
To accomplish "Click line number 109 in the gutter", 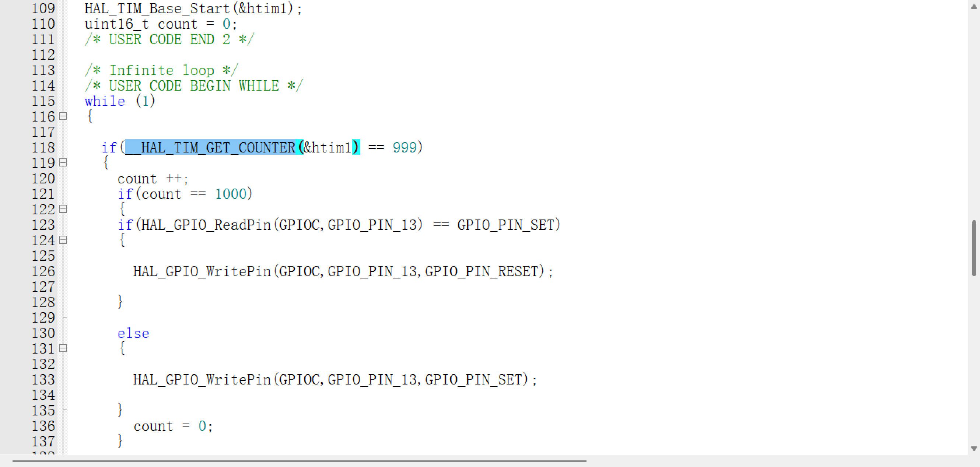I will coord(43,8).
